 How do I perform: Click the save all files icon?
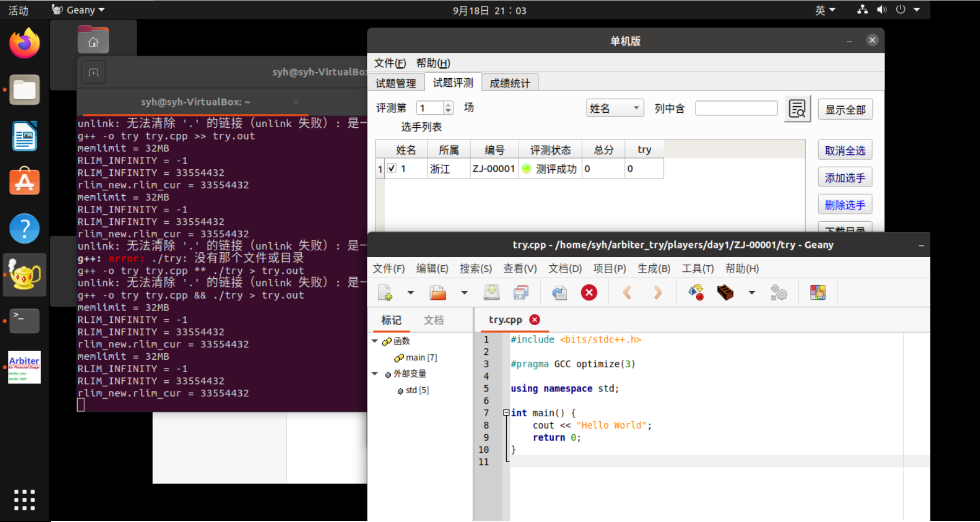click(x=521, y=293)
